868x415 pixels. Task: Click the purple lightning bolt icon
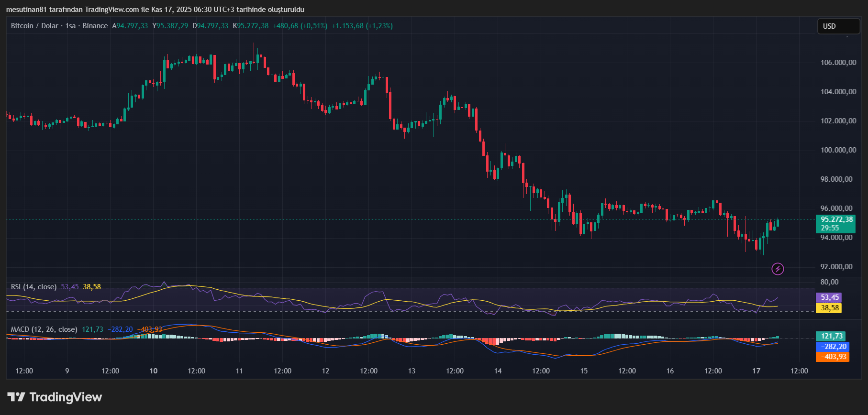click(x=778, y=269)
